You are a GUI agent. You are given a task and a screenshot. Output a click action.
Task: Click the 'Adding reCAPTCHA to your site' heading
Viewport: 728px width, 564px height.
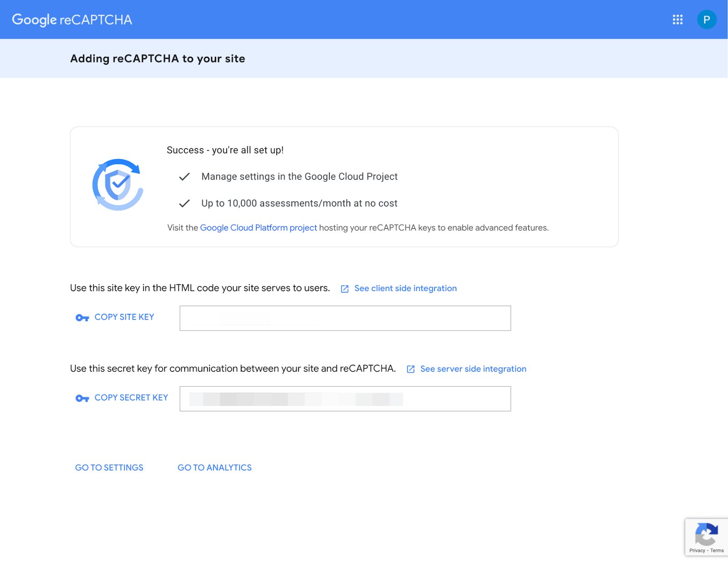(x=157, y=59)
